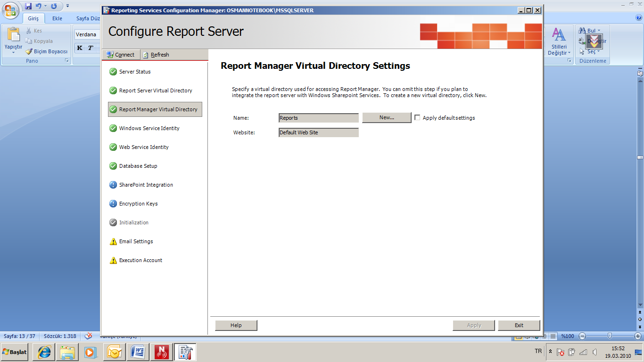
Task: Expand the Yapıştır dropdown arrow
Action: tap(13, 52)
